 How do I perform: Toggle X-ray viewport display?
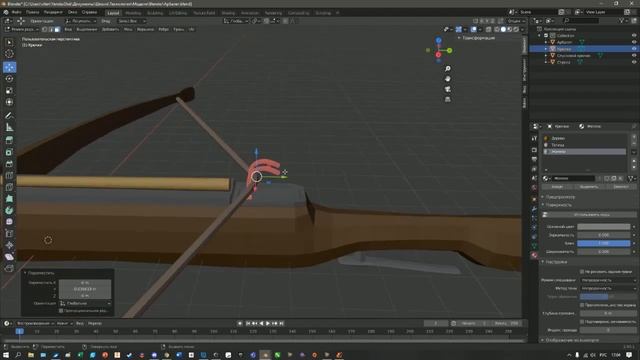pyautogui.click(x=488, y=29)
